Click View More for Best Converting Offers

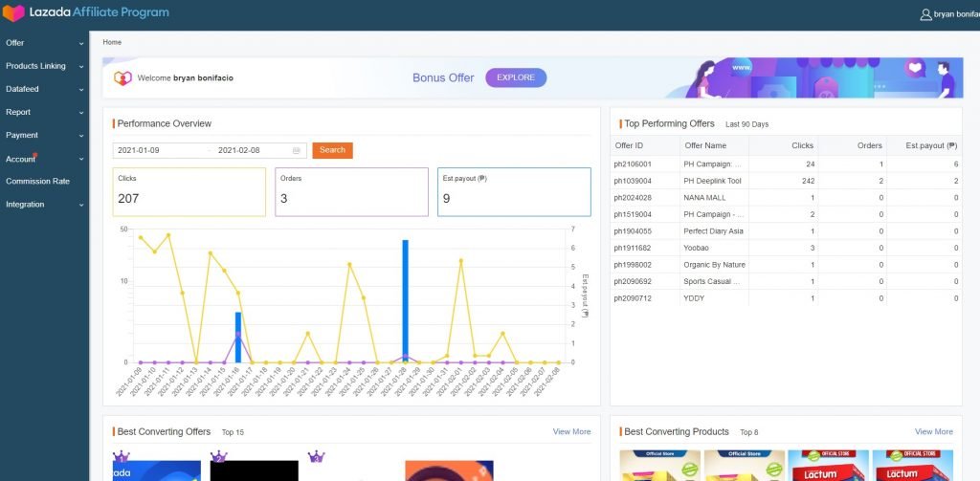pos(571,431)
